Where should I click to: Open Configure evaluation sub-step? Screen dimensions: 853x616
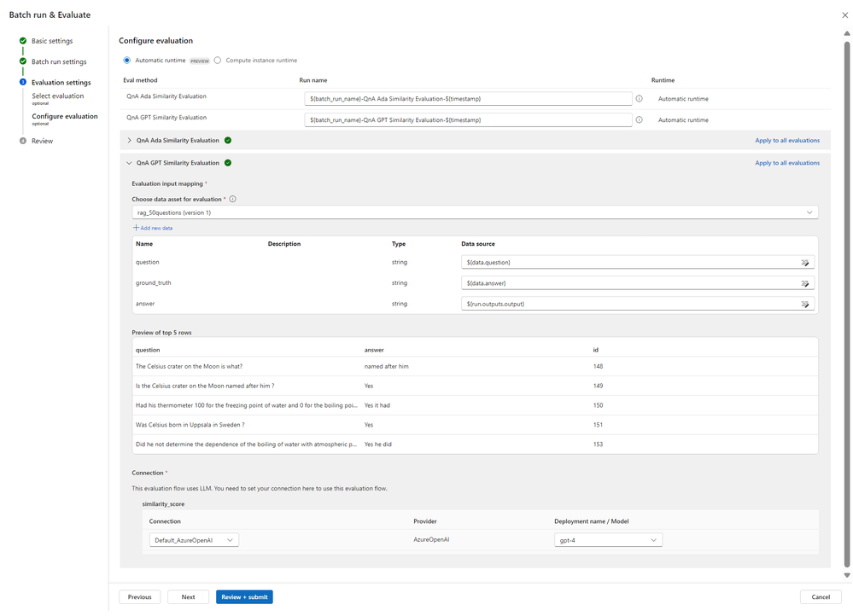(65, 116)
